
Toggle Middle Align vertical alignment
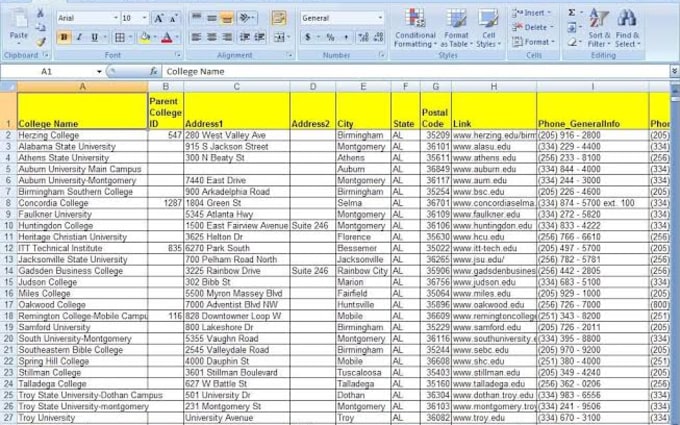212,18
